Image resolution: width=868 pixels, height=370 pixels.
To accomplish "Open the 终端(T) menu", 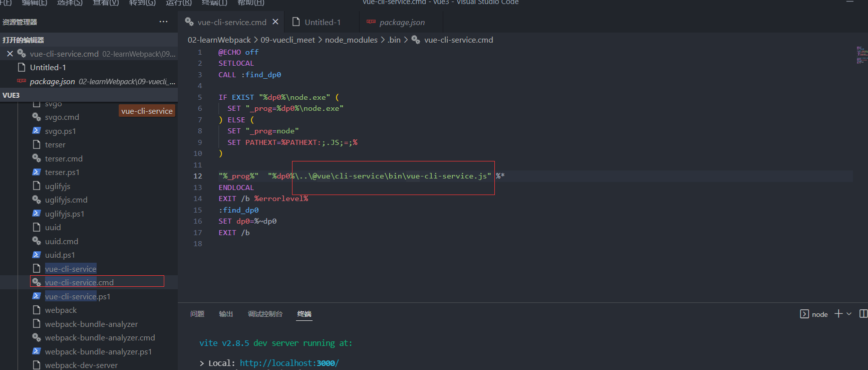I will [x=214, y=3].
